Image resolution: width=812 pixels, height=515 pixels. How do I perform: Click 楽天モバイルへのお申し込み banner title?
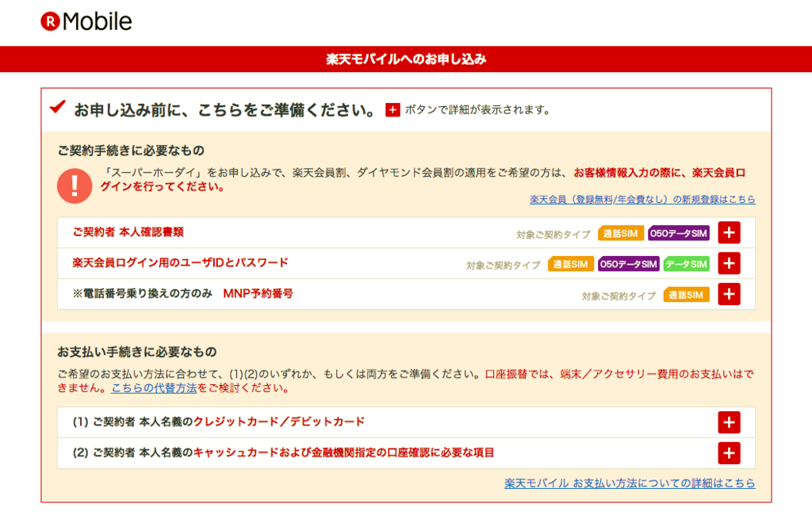(x=406, y=59)
